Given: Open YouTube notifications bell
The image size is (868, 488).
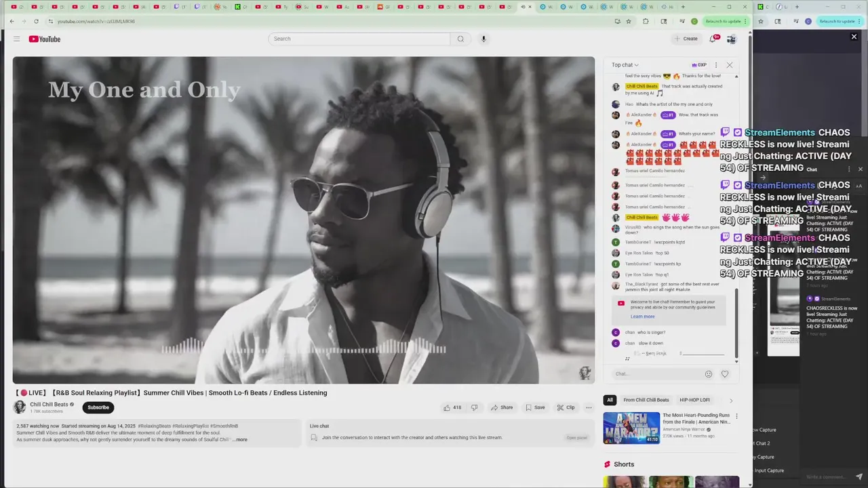Looking at the screenshot, I should [x=713, y=39].
